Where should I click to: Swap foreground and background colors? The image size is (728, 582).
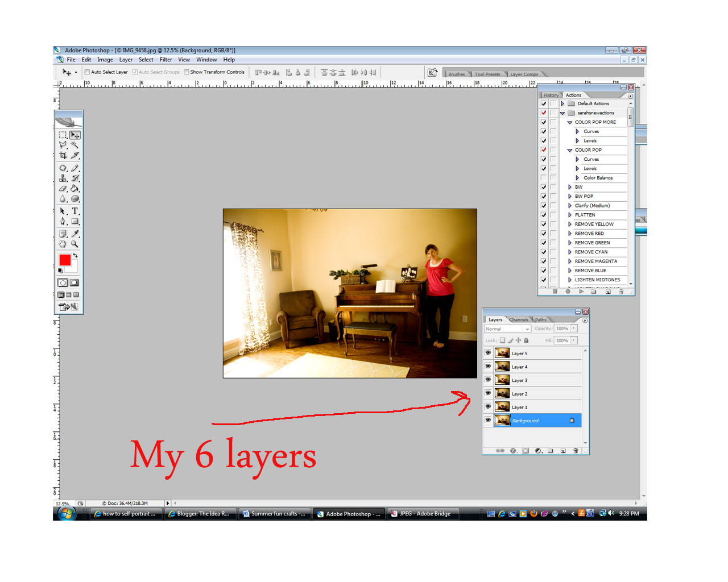pos(75,256)
